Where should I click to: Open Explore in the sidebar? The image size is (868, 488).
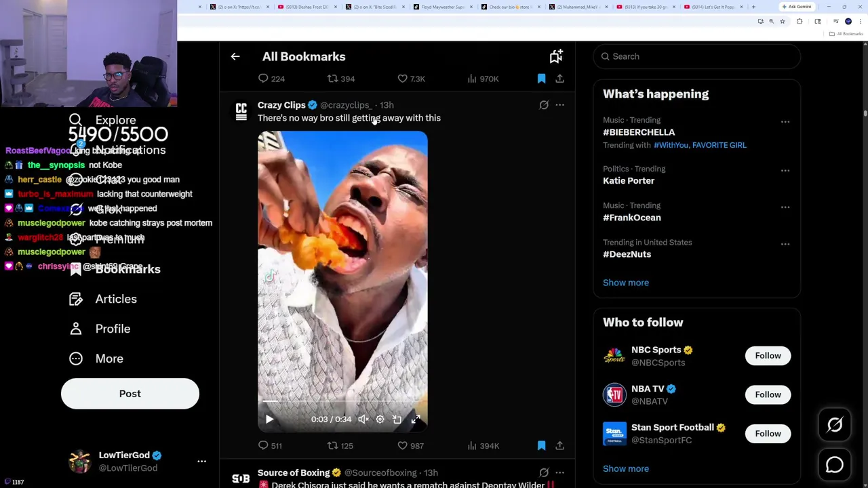coord(102,120)
